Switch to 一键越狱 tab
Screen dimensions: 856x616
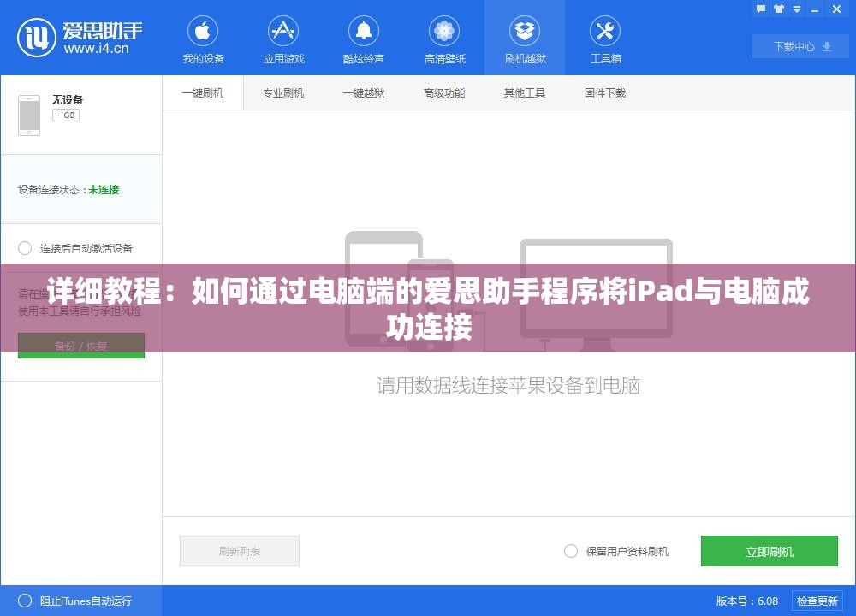point(364,92)
